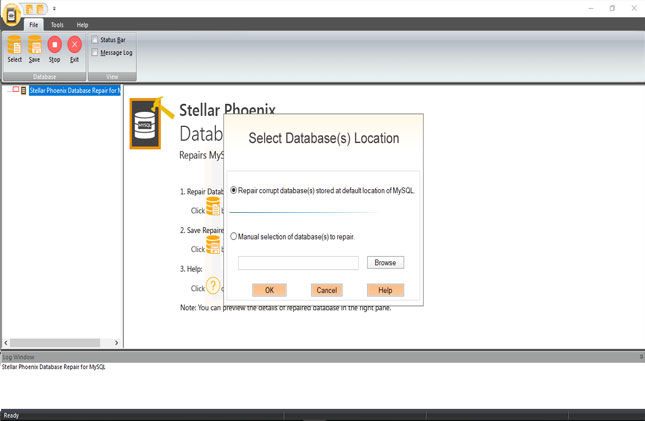This screenshot has height=421, width=645.
Task: Click the Save database ribbon icon
Action: (x=35, y=49)
